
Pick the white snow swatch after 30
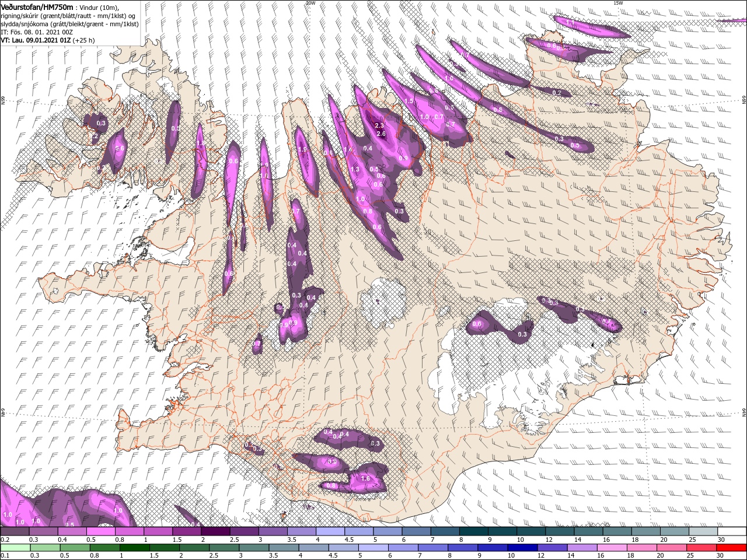(732, 531)
